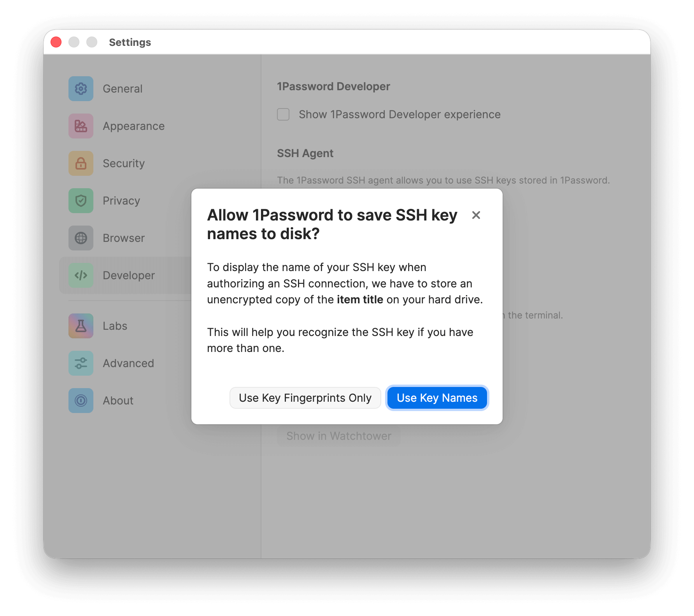Select the Privacy settings label
694x616 pixels.
click(121, 201)
